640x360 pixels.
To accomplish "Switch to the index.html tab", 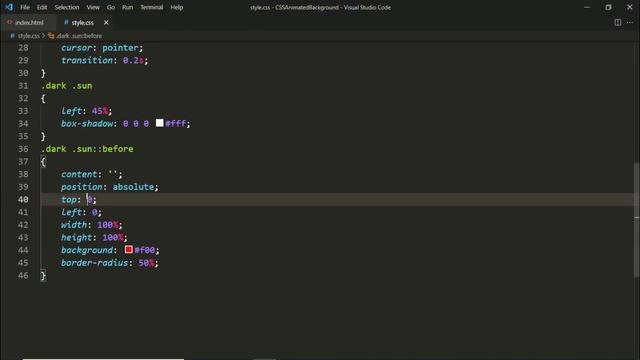I will point(28,22).
